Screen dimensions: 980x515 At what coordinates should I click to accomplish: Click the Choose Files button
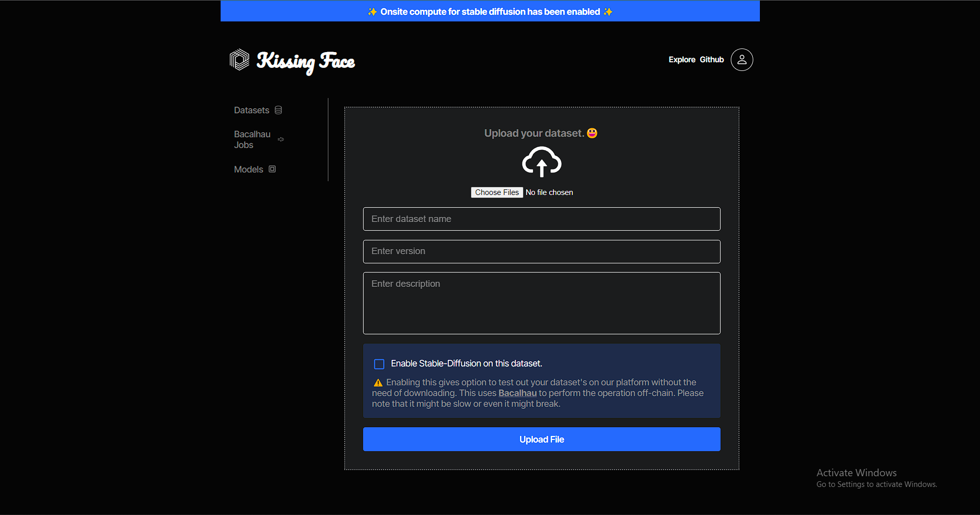(x=497, y=192)
